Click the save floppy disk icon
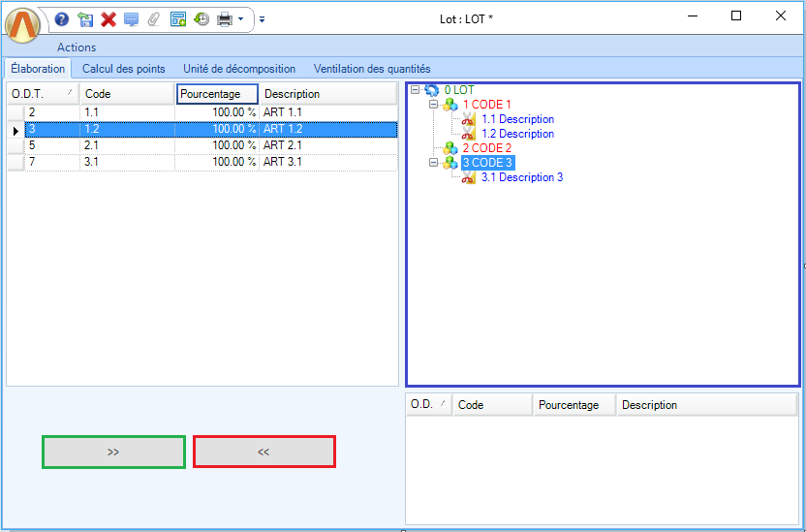Viewport: 806px width, 532px height. coord(85,18)
